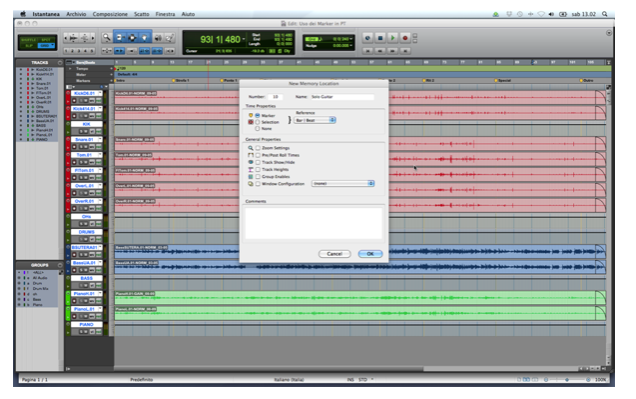Click the Track Heights icon
The height and width of the screenshot is (399, 636).
coord(251,169)
